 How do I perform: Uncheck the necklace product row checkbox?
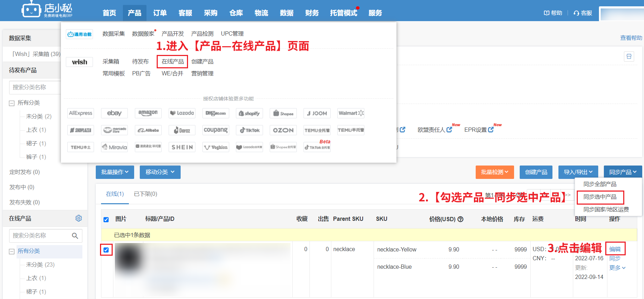point(106,250)
